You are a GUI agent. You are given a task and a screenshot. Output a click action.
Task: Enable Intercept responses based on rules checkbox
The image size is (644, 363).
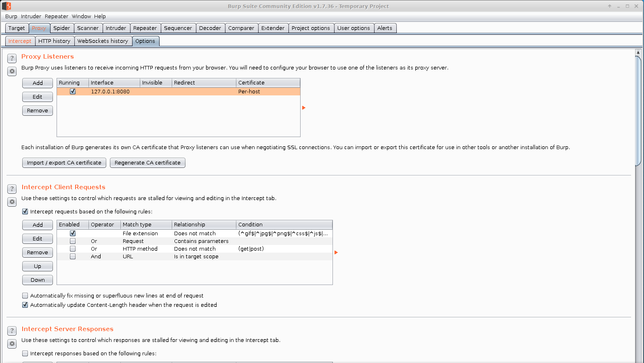pos(25,353)
